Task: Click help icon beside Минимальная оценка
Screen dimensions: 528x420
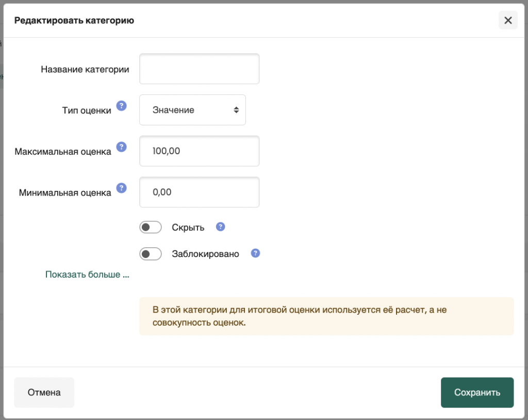Action: [121, 188]
